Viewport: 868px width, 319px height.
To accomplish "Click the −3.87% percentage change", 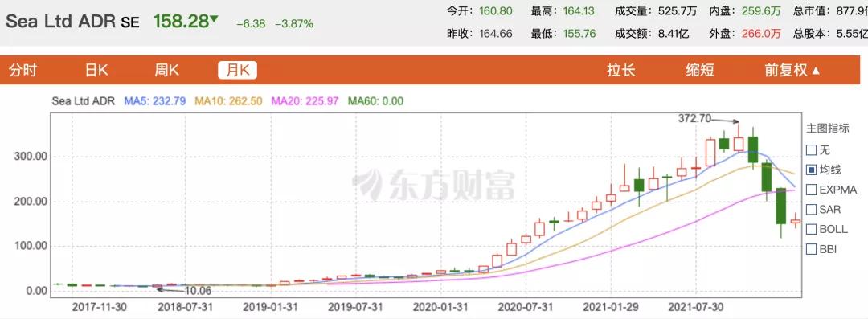I will pyautogui.click(x=294, y=24).
